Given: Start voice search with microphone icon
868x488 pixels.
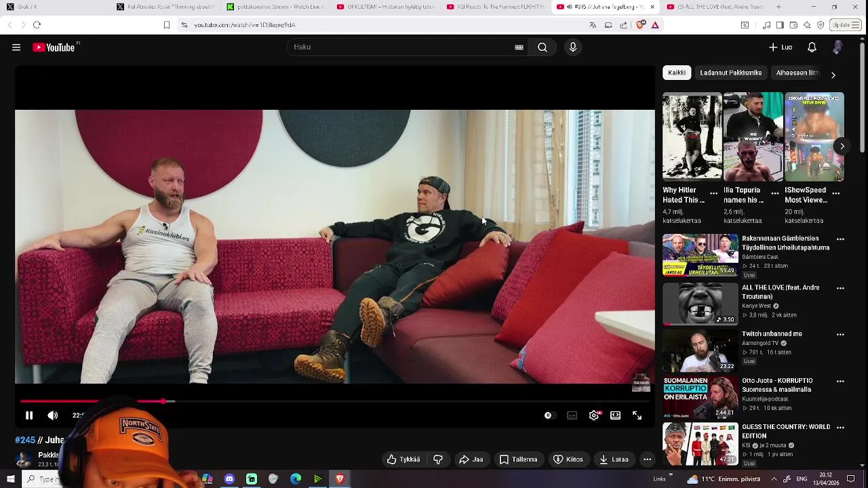Looking at the screenshot, I should pos(573,47).
